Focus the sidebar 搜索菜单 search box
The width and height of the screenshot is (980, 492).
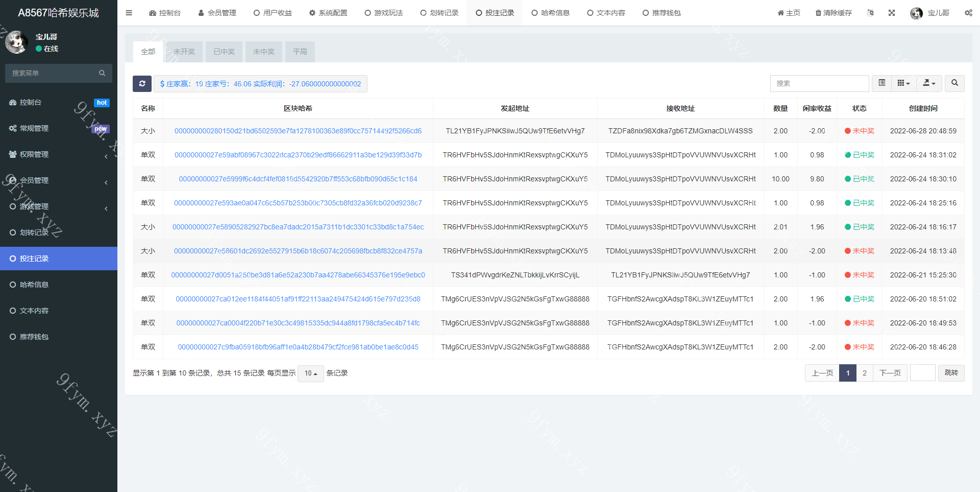coord(51,73)
